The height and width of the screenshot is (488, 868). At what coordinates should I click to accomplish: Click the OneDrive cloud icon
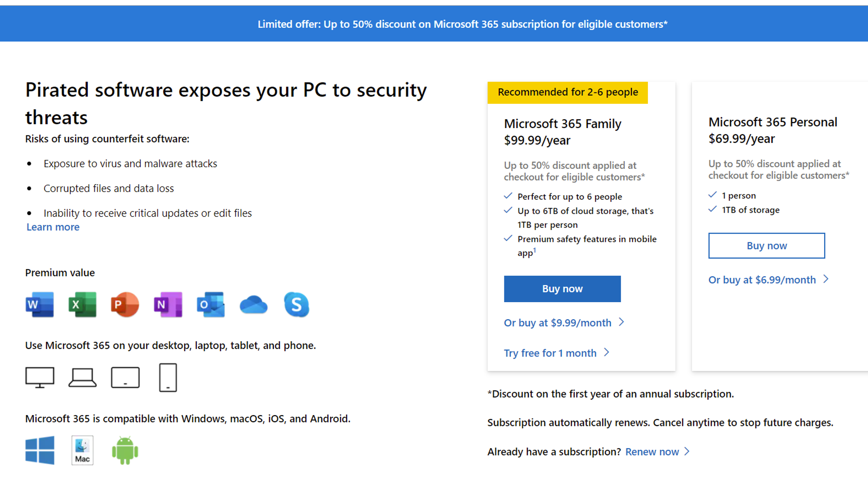click(x=253, y=305)
